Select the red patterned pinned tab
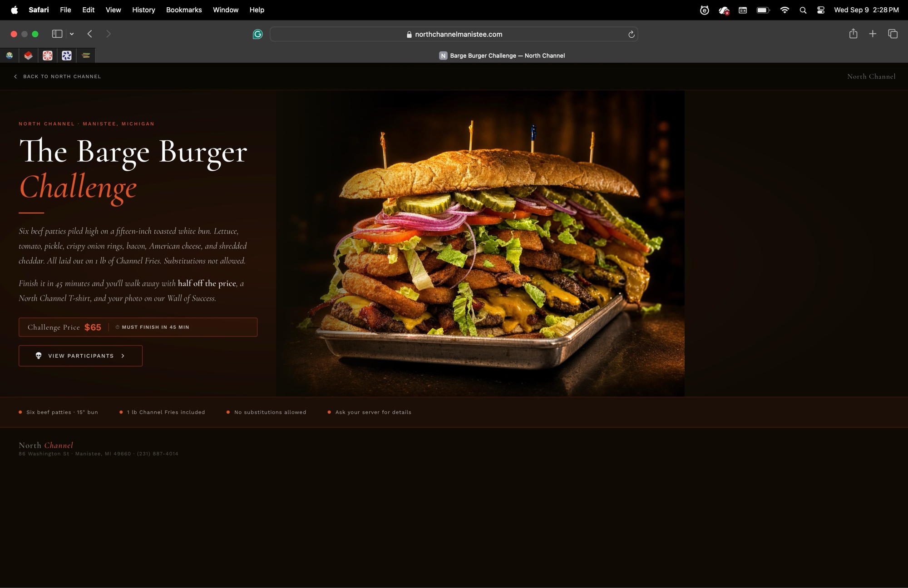 pyautogui.click(x=48, y=55)
